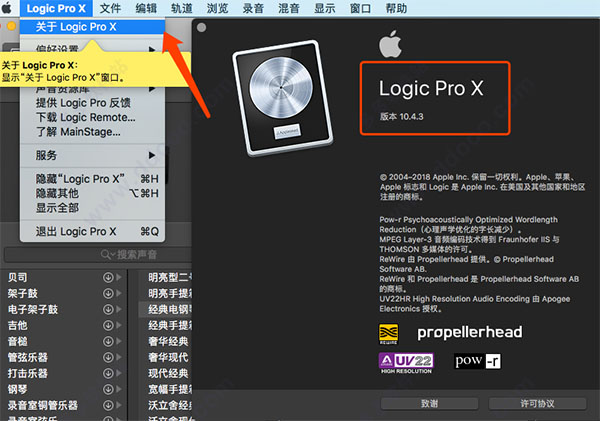
Task: Select 吉他 in the library list
Action: [x=18, y=325]
